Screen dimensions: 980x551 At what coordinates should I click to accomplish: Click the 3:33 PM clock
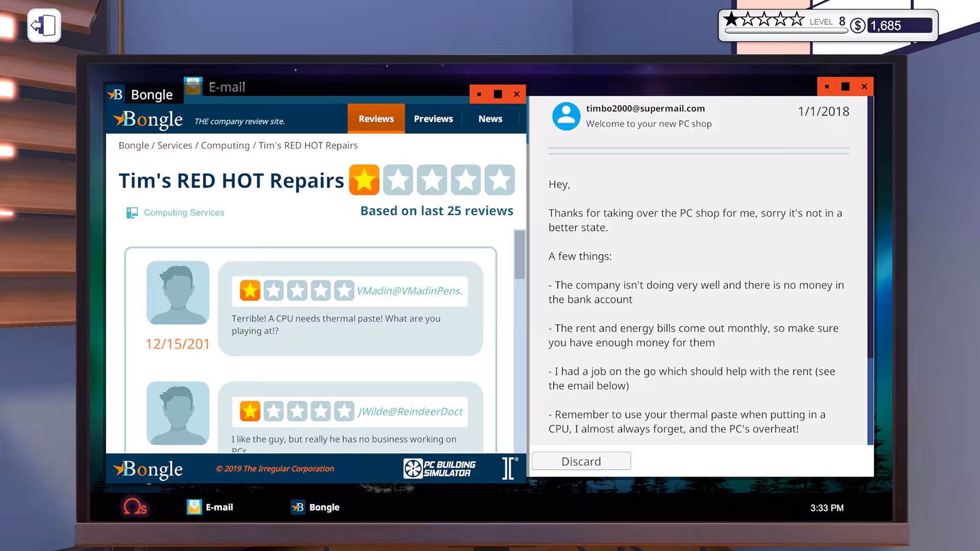(827, 508)
